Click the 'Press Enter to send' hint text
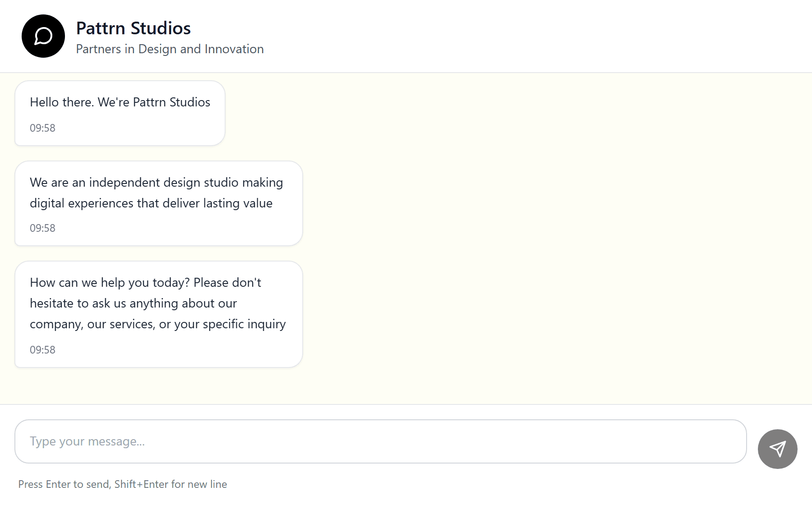The height and width of the screenshot is (505, 812). point(123,484)
